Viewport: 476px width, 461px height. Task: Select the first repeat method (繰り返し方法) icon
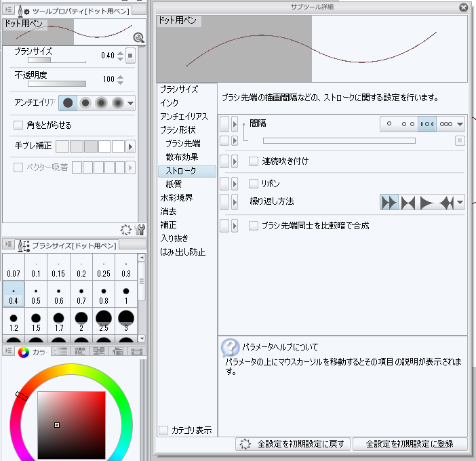click(x=389, y=202)
